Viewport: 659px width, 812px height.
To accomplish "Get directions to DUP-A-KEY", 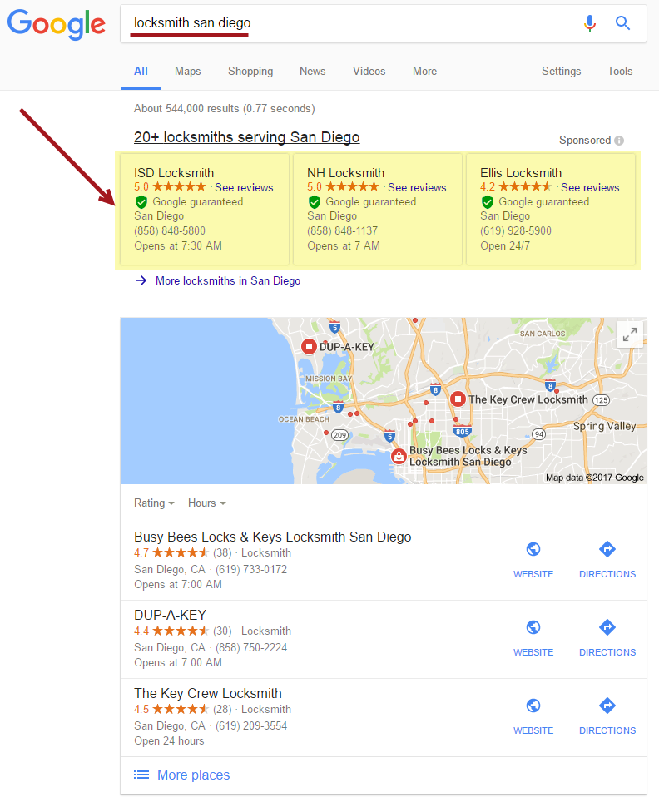I will pyautogui.click(x=607, y=637).
